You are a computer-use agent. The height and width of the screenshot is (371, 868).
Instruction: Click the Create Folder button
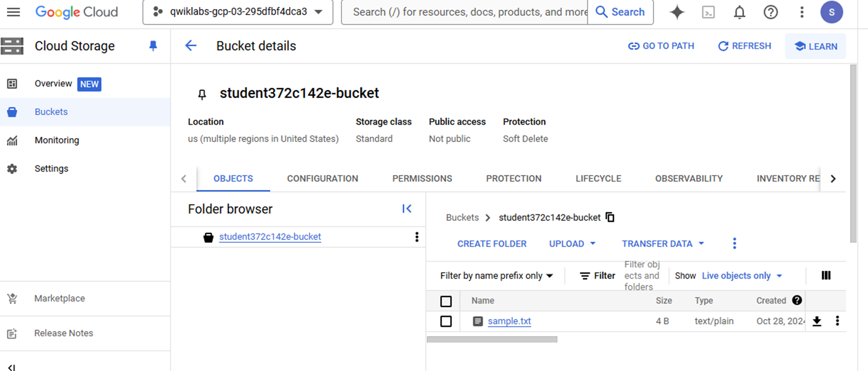pos(492,243)
